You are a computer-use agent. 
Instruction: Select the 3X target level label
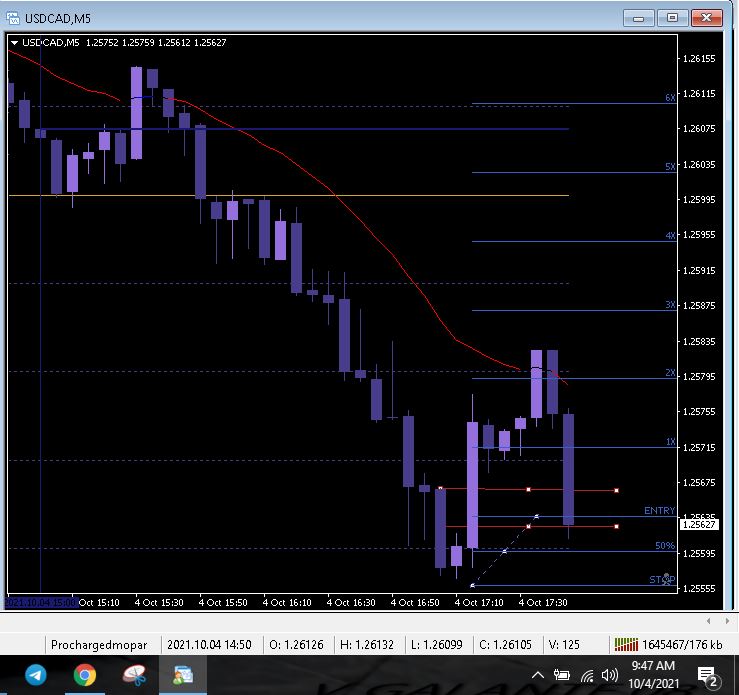[x=670, y=305]
